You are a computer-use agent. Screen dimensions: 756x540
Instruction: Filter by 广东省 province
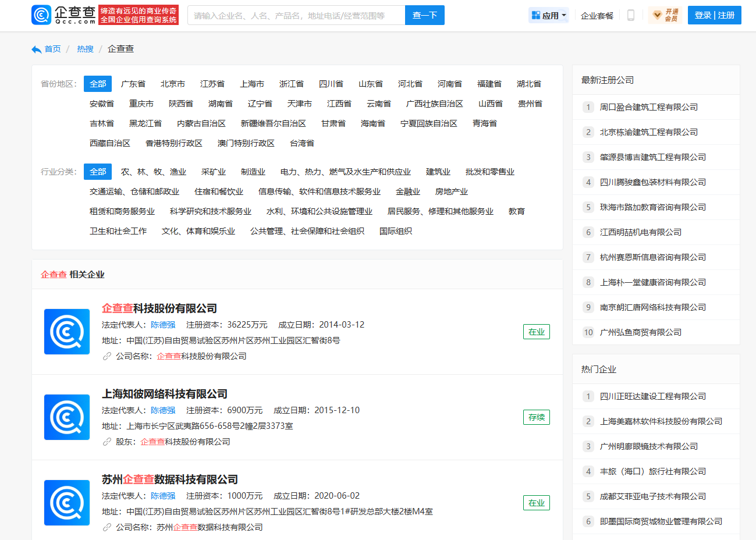[x=133, y=84]
